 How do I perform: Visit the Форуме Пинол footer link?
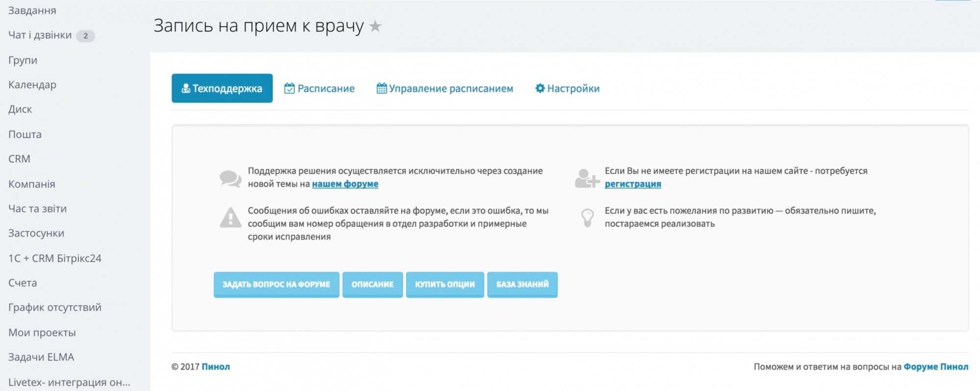point(936,367)
